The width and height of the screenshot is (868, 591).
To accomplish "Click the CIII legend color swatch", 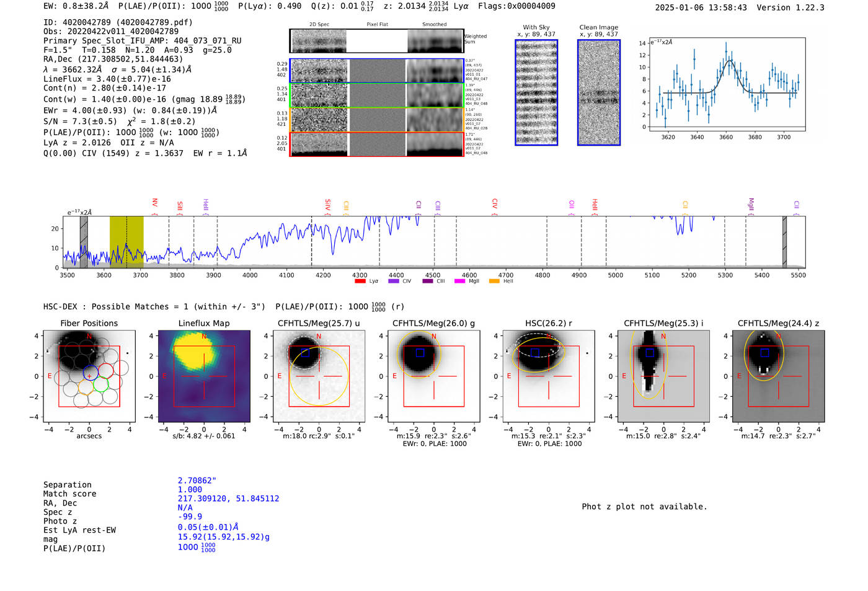I will click(x=427, y=281).
